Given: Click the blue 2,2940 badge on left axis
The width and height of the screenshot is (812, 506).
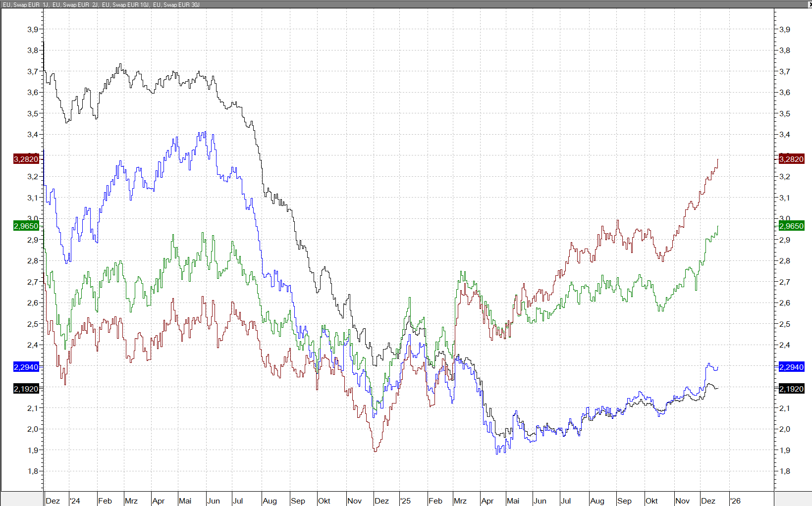Looking at the screenshot, I should [x=26, y=367].
